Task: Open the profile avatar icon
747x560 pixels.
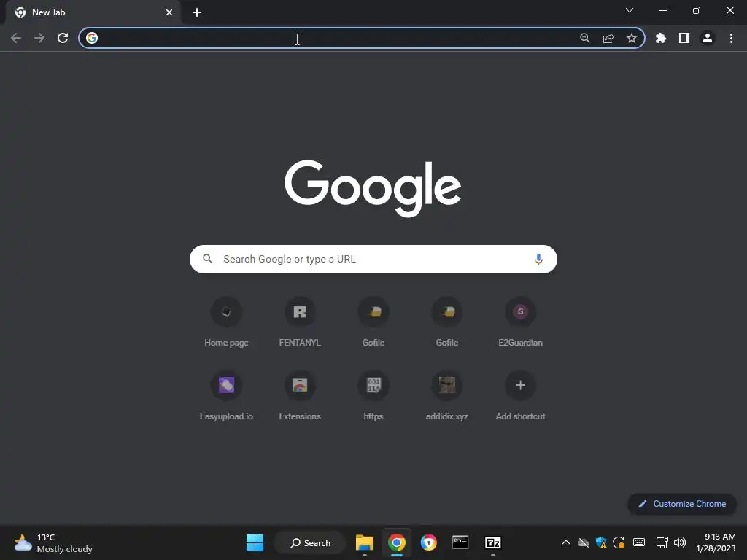Action: click(x=708, y=38)
